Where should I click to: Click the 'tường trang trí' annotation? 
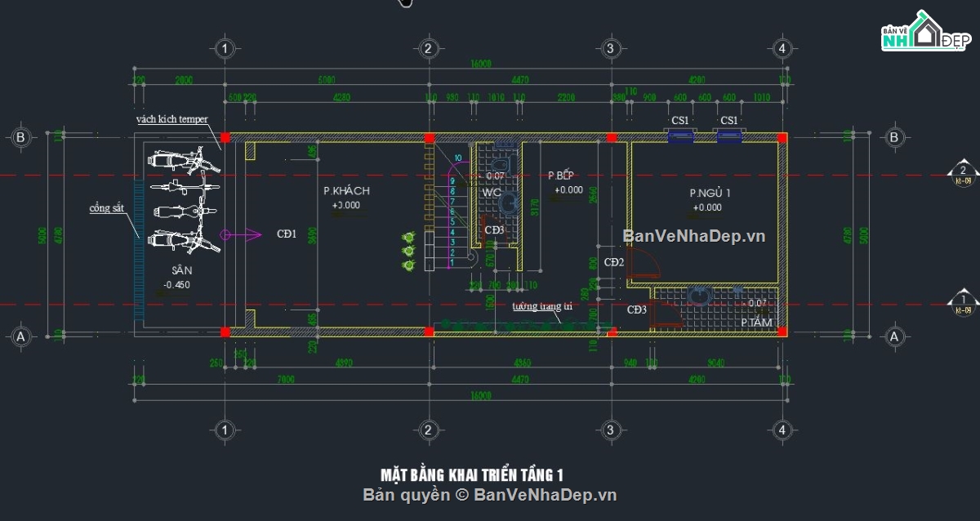(542, 307)
